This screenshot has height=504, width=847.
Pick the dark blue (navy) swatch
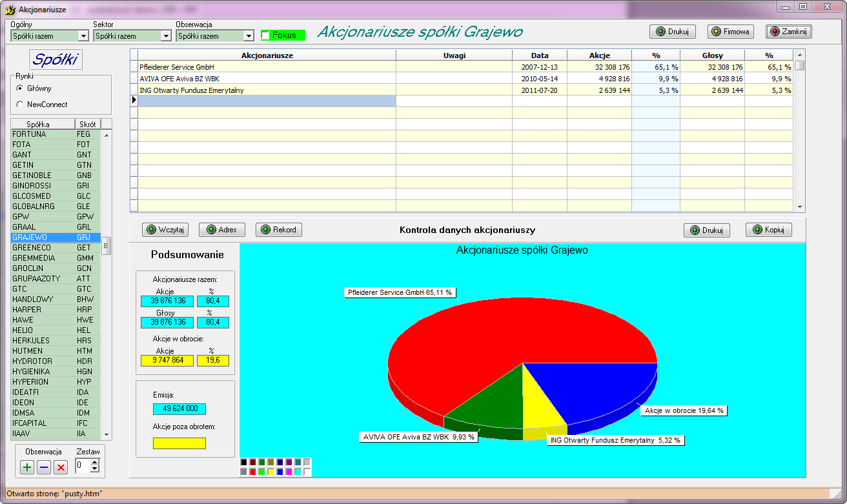pos(280,462)
